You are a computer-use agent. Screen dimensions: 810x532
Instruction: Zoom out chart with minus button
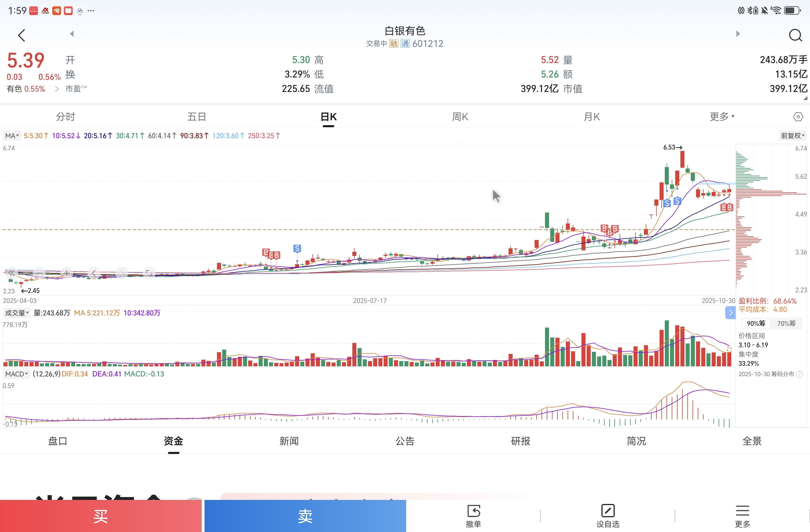click(x=39, y=273)
